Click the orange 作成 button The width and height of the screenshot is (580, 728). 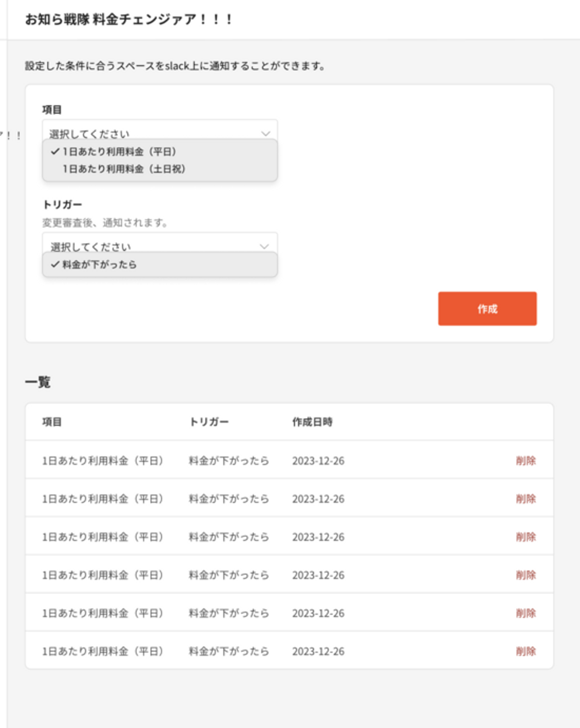pyautogui.click(x=487, y=309)
